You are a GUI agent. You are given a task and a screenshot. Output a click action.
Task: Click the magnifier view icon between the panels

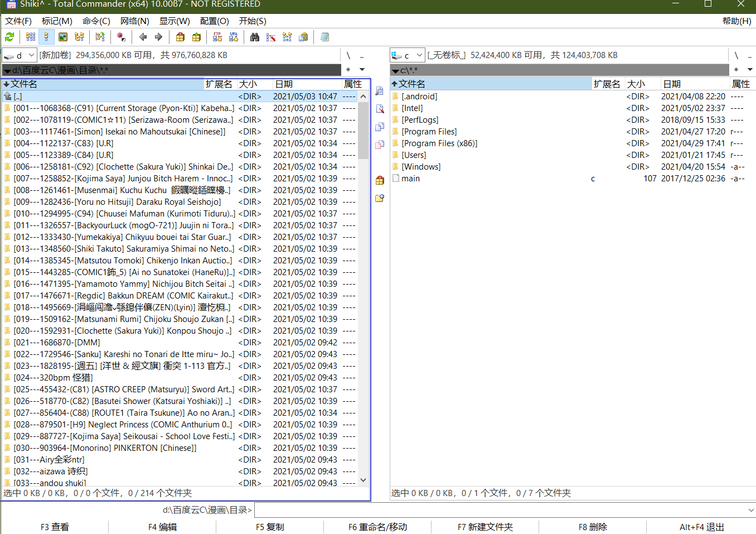click(380, 91)
